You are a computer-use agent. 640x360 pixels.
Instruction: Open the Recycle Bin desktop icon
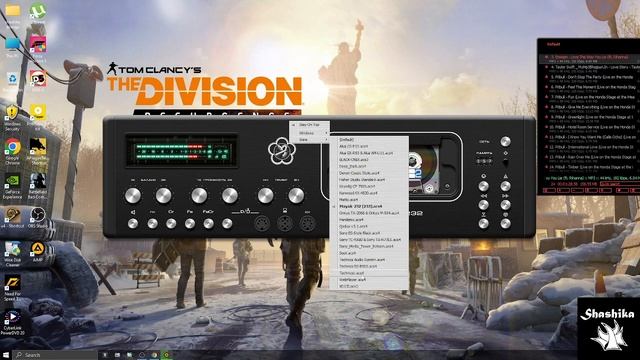pos(12,80)
